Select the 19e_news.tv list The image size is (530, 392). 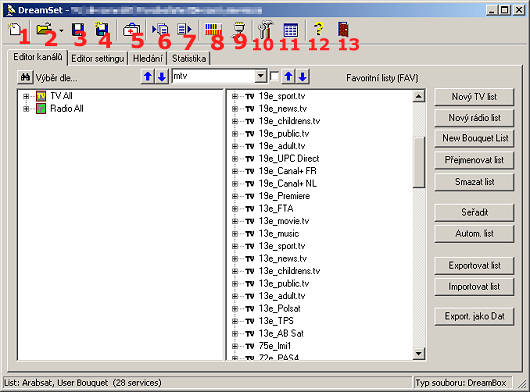click(283, 109)
